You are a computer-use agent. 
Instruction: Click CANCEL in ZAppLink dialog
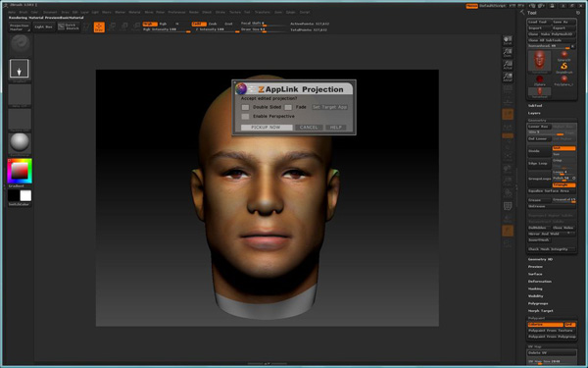click(309, 128)
